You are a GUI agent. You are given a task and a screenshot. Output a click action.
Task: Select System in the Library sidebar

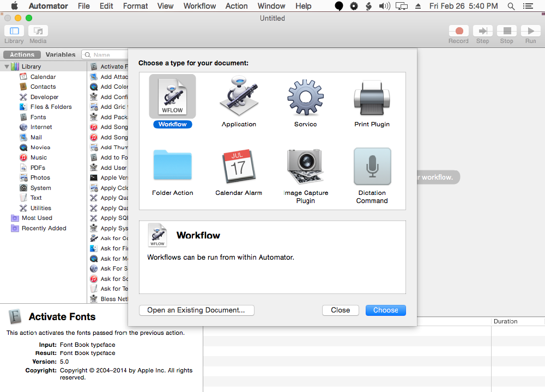(x=40, y=188)
